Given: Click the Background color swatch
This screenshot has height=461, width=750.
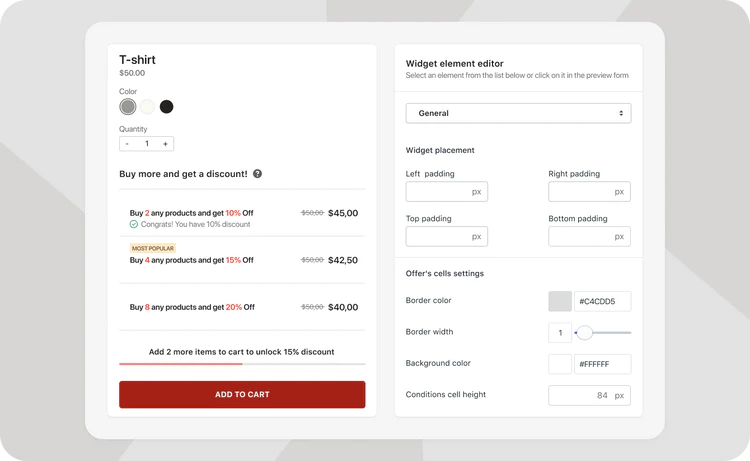Looking at the screenshot, I should click(560, 364).
